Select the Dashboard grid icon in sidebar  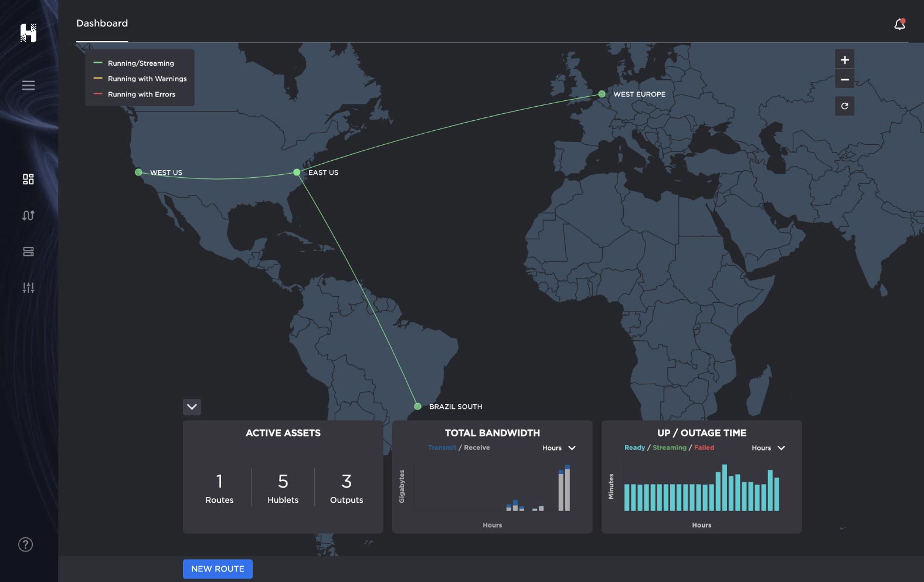[28, 179]
